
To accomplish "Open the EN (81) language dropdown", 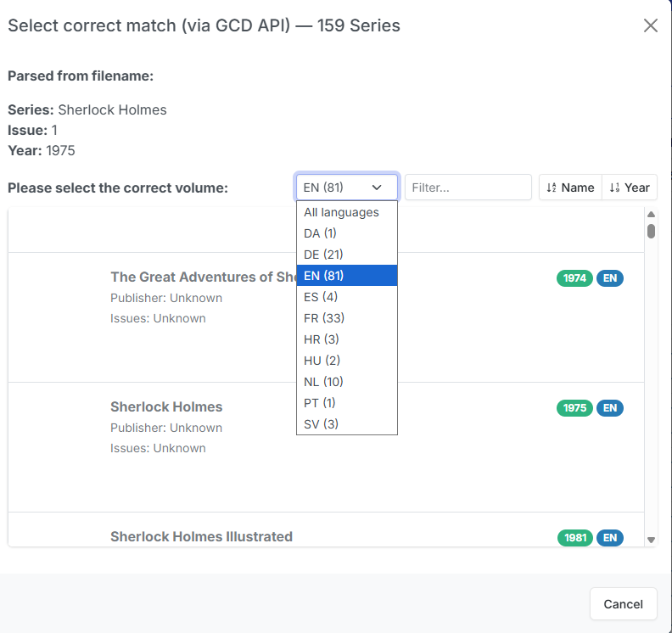I will pos(347,188).
